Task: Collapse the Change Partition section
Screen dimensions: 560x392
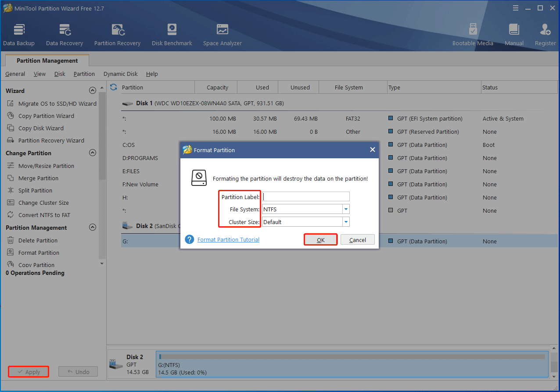Action: pyautogui.click(x=92, y=153)
